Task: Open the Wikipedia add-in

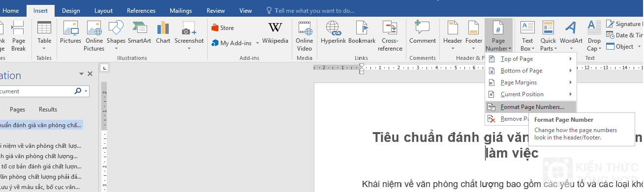Action: pos(275,32)
